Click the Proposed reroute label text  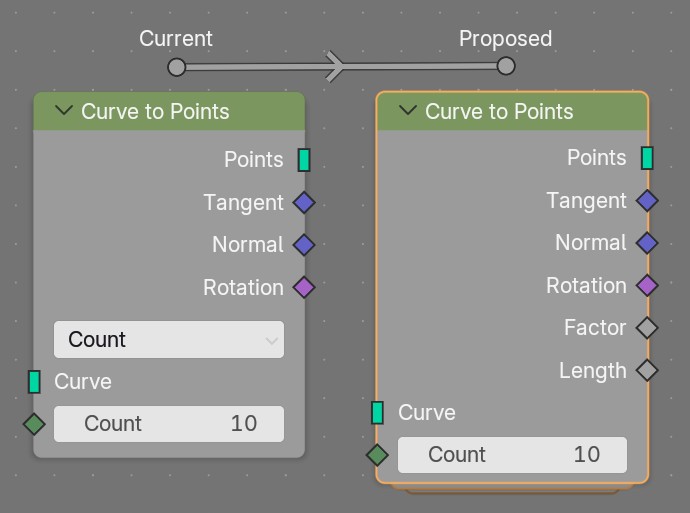[506, 39]
